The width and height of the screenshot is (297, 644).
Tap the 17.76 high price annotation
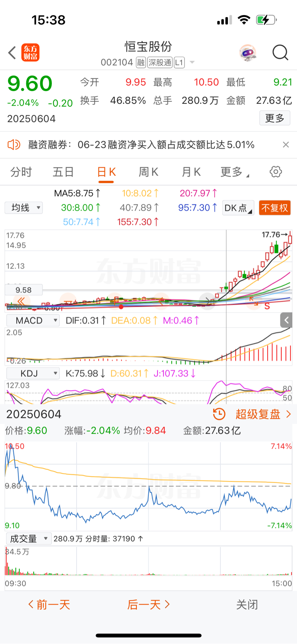pyautogui.click(x=274, y=235)
